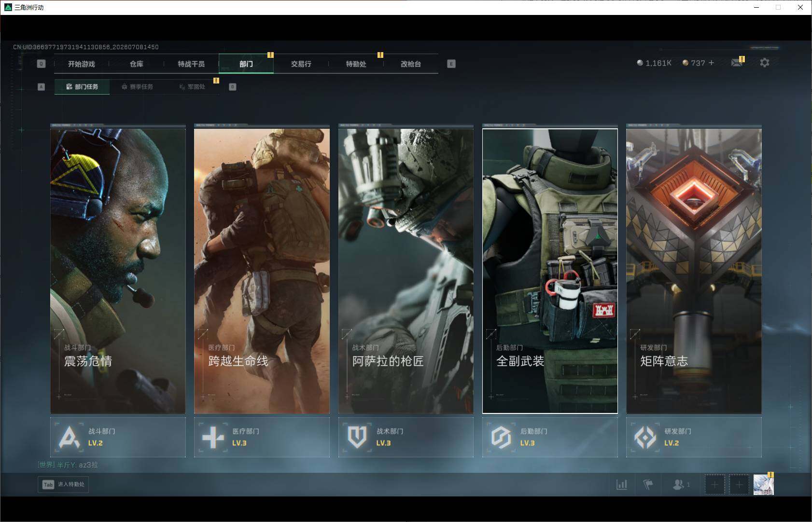Open 震荡危情 combat department card
Image resolution: width=812 pixels, height=522 pixels.
pos(118,270)
